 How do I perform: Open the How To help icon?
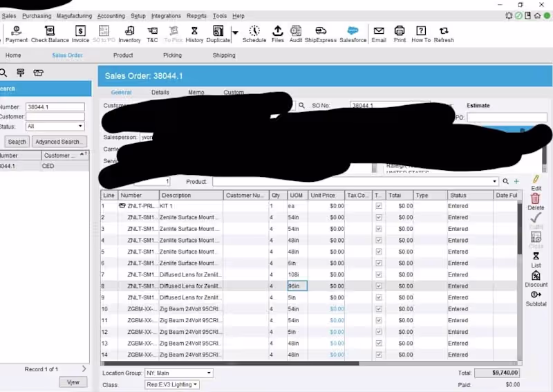421,35
